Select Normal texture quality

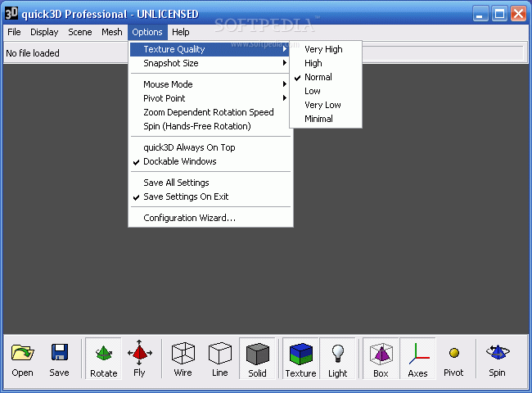click(326, 77)
